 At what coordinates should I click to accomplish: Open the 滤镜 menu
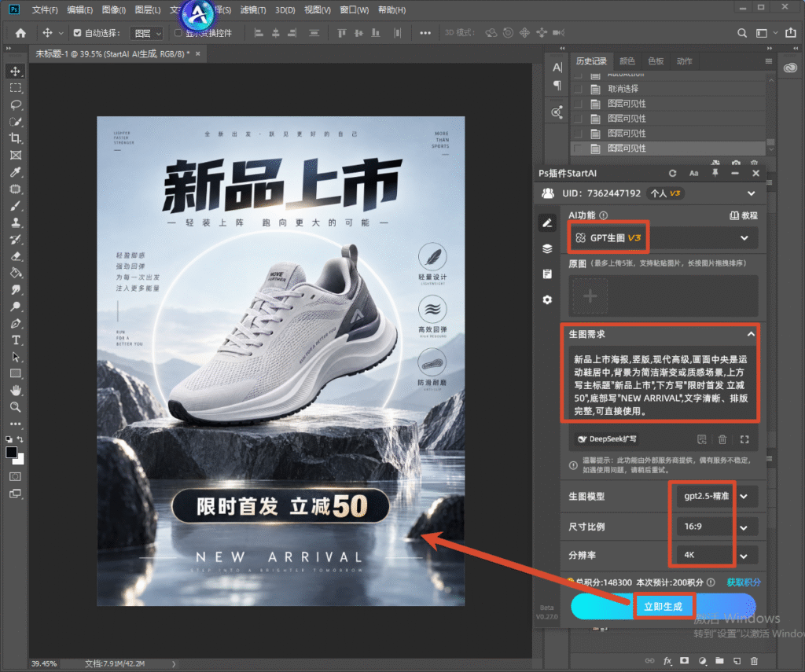(x=253, y=9)
